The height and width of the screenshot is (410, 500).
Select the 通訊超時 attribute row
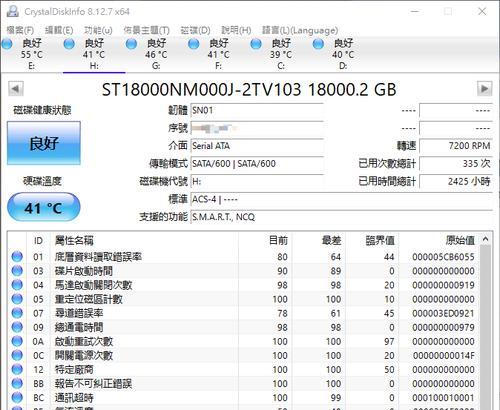tap(244, 398)
